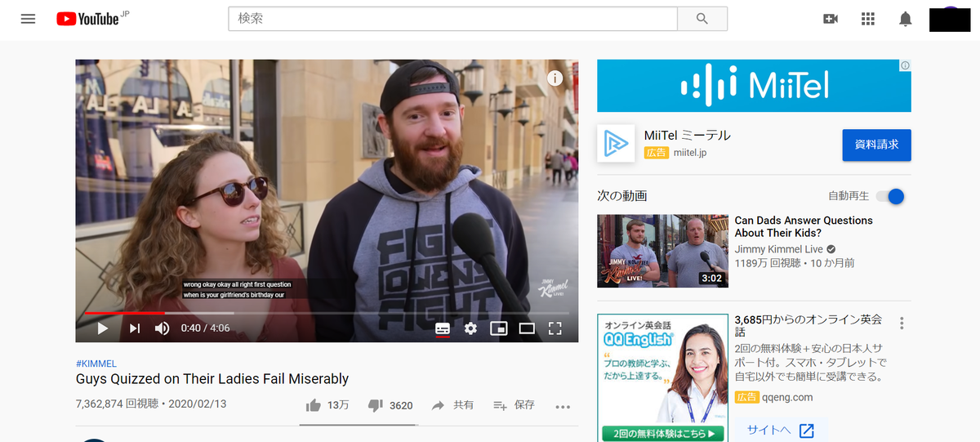Open the hamburger guide menu
Screen dimensions: 980x442
pos(29,19)
